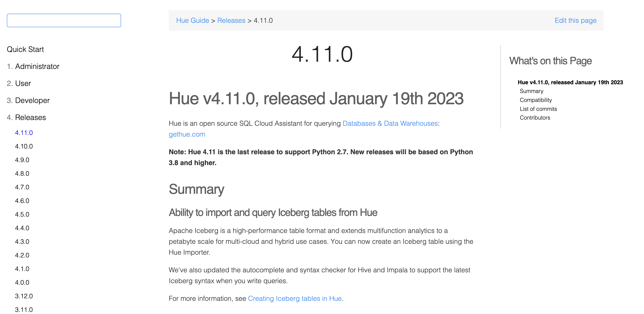Select the Releases sidebar section
This screenshot has height=314, width=644.
tap(30, 117)
